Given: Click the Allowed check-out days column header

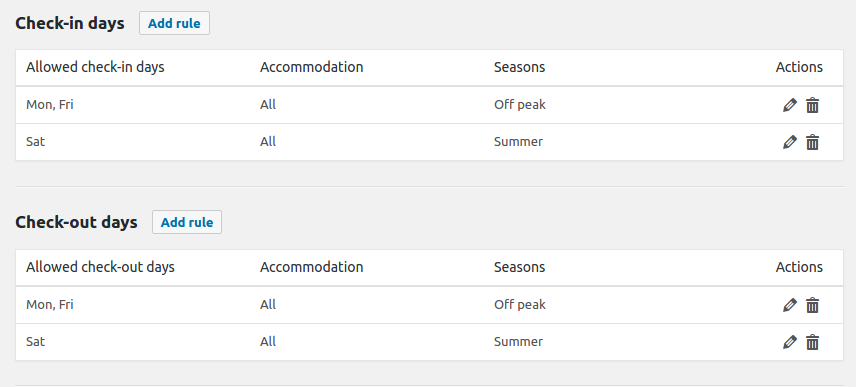Looking at the screenshot, I should (x=100, y=267).
